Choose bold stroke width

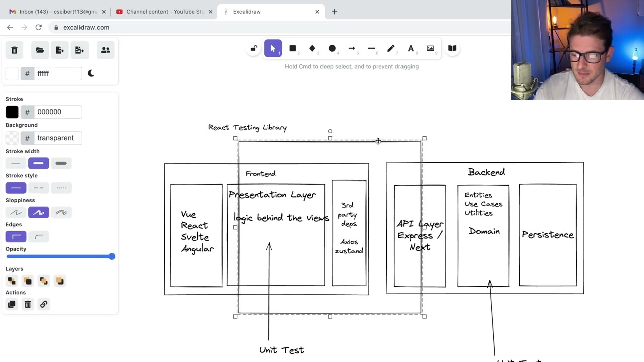click(x=39, y=163)
